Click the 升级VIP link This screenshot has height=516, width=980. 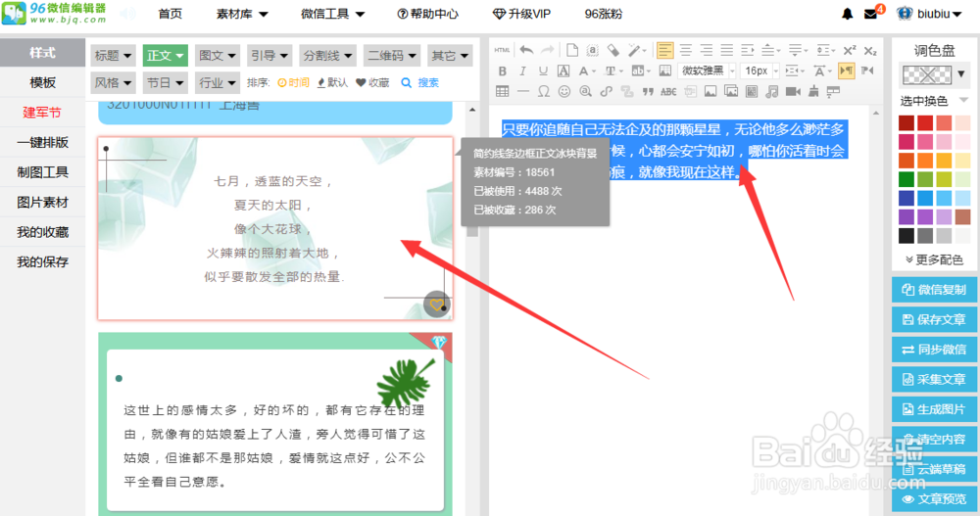[x=522, y=14]
